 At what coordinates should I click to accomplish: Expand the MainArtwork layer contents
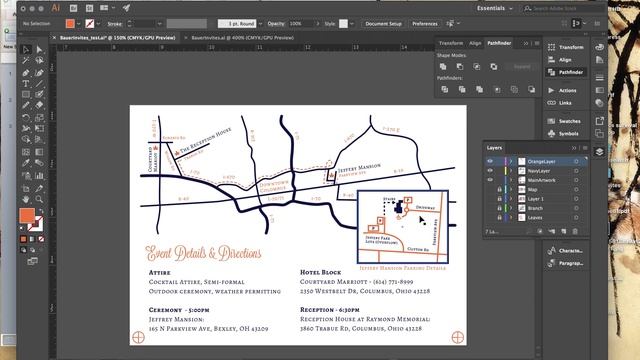511,180
